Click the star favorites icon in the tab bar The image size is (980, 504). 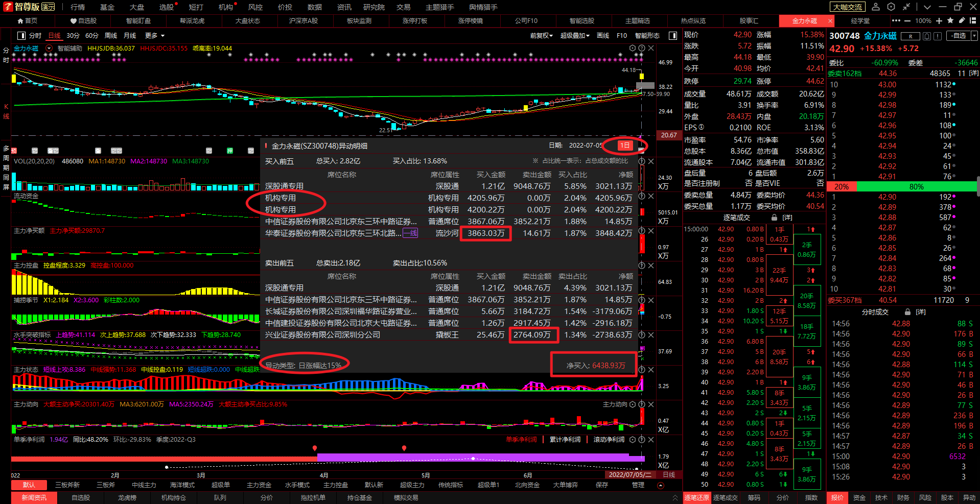click(x=950, y=20)
